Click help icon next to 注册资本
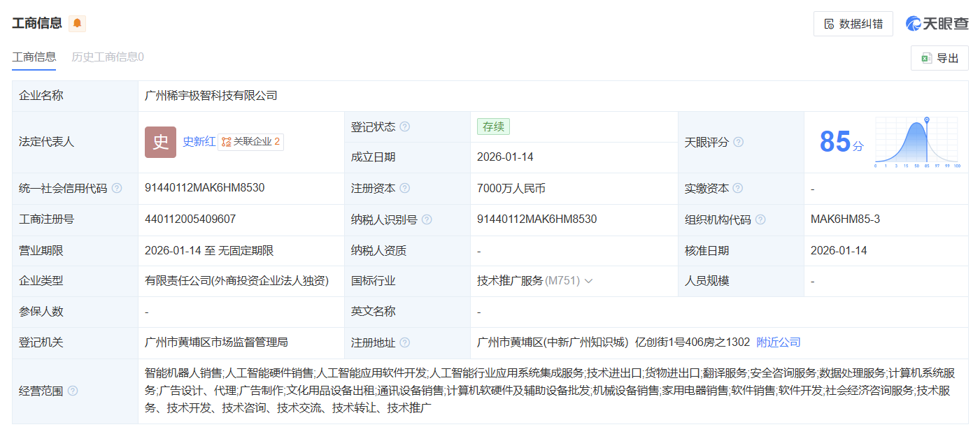The height and width of the screenshot is (434, 980). [404, 189]
